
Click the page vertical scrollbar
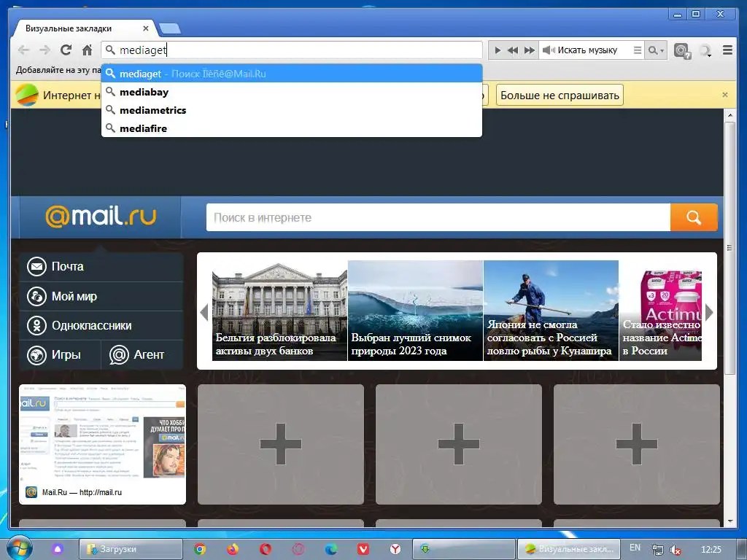729,248
